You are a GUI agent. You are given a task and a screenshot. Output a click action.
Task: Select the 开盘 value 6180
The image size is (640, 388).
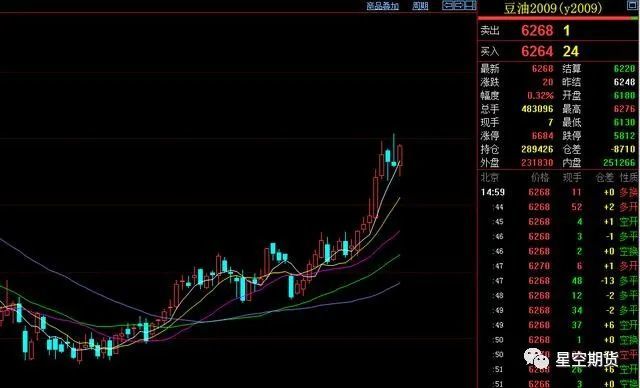click(x=624, y=95)
